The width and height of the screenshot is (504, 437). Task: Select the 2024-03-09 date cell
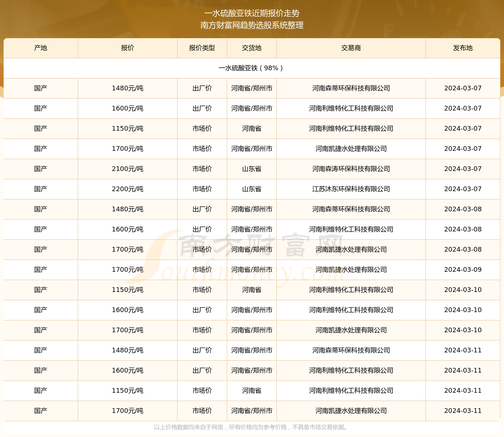(463, 270)
